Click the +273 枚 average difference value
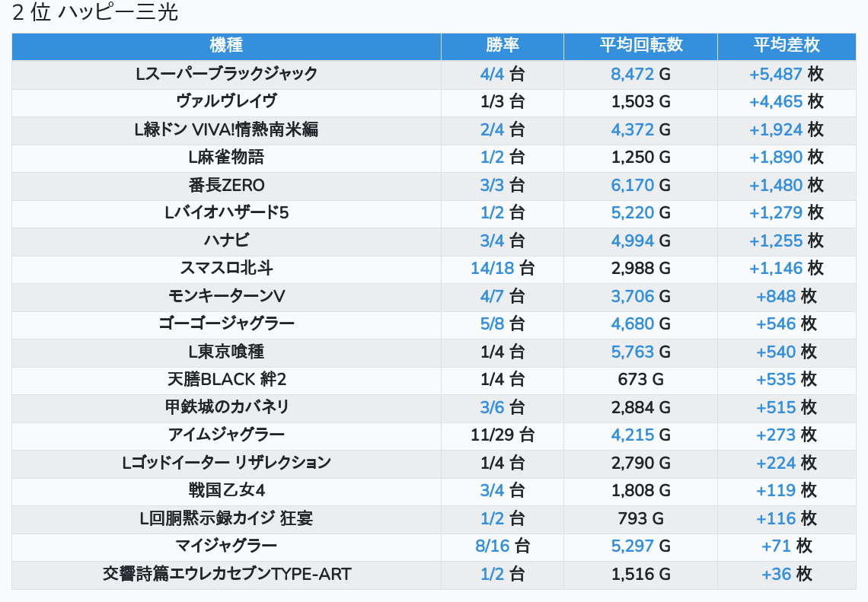The image size is (868, 602). tap(786, 435)
